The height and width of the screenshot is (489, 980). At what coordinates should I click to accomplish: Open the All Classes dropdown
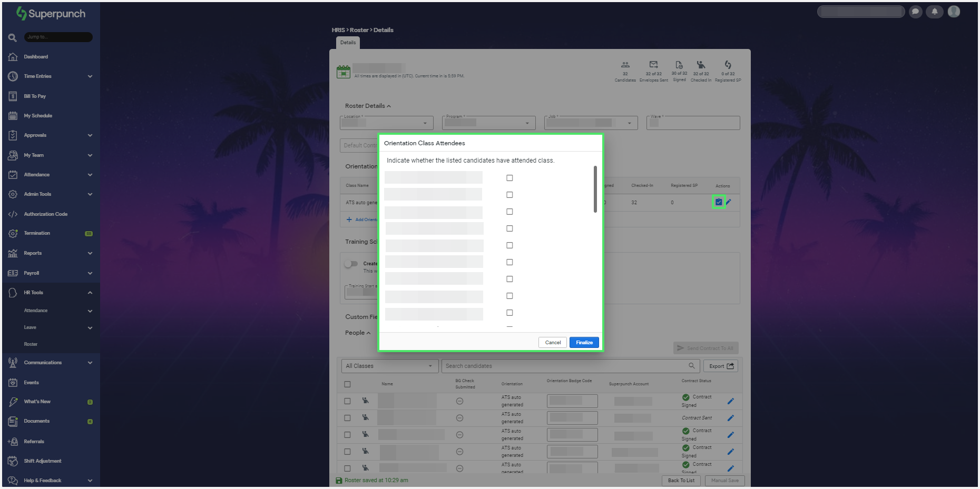(389, 366)
